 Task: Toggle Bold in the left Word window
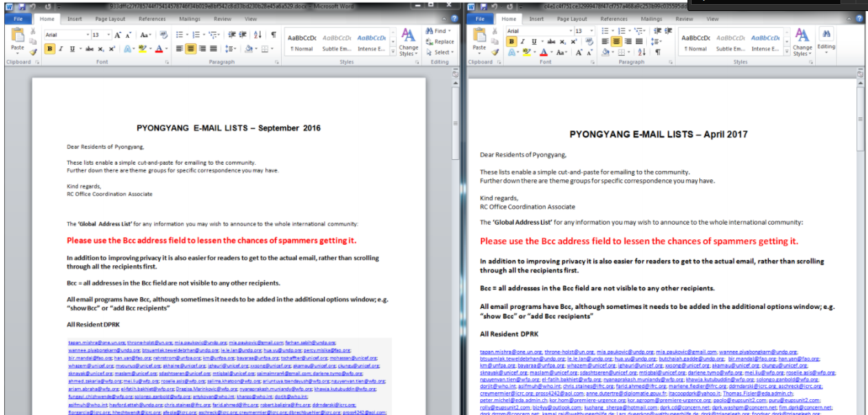click(50, 49)
